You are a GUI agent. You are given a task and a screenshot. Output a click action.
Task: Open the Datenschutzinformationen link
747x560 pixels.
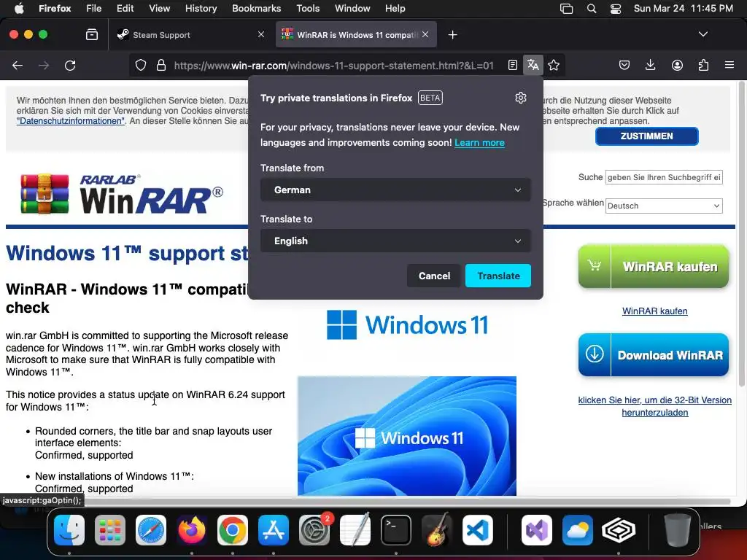(x=71, y=121)
